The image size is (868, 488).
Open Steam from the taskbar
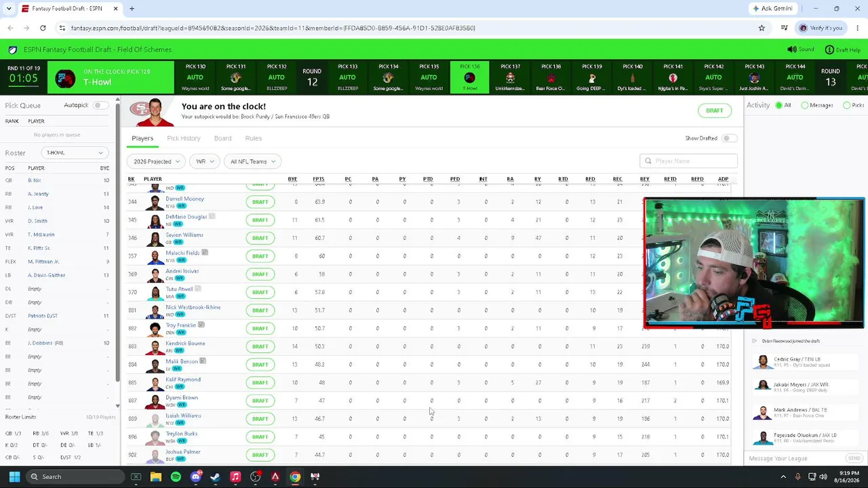pos(216,476)
